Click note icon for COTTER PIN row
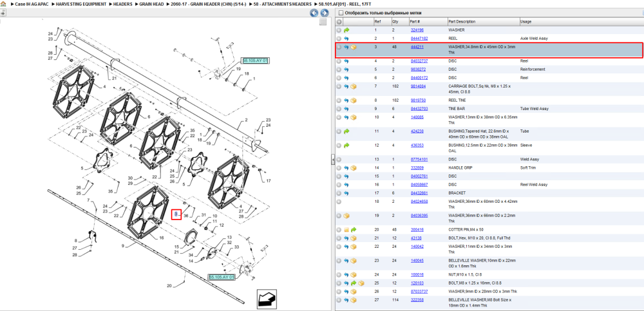This screenshot has width=644, height=311. (x=346, y=230)
